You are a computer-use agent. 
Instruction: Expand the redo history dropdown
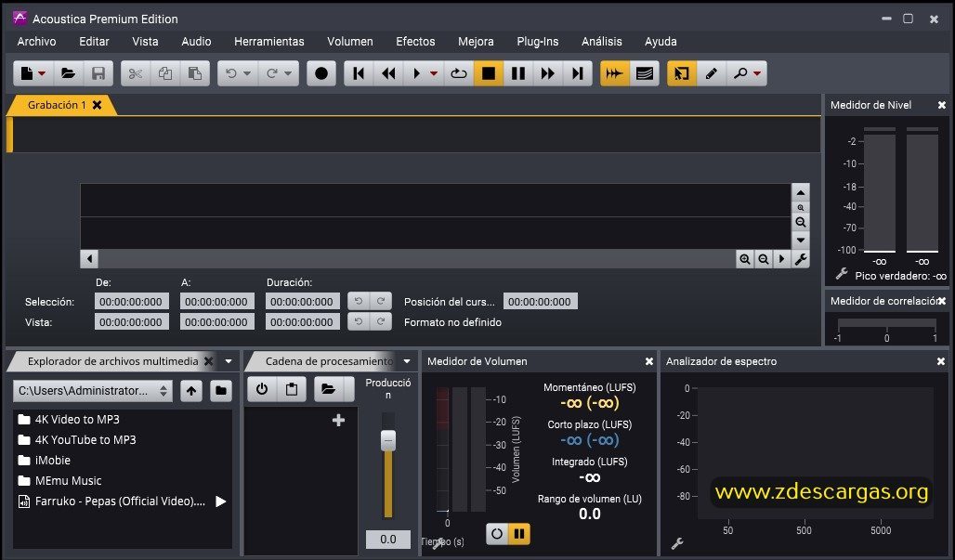[x=288, y=73]
